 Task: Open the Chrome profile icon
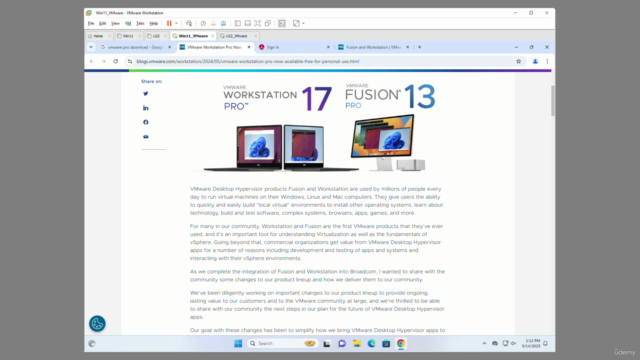(535, 62)
